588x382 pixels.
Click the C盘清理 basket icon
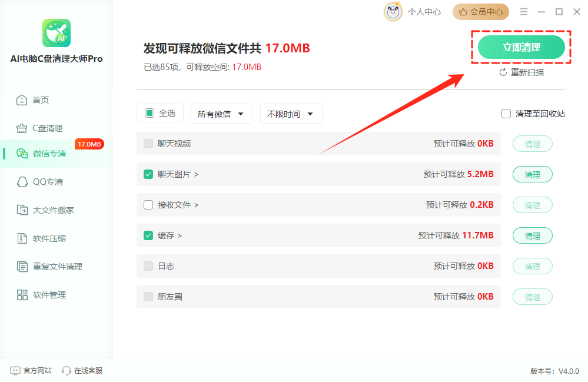coord(22,128)
